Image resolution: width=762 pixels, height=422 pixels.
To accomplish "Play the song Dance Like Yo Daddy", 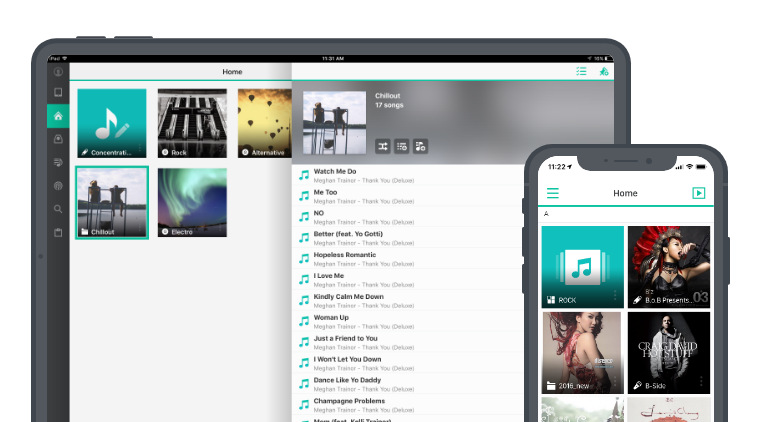I will pos(408,385).
